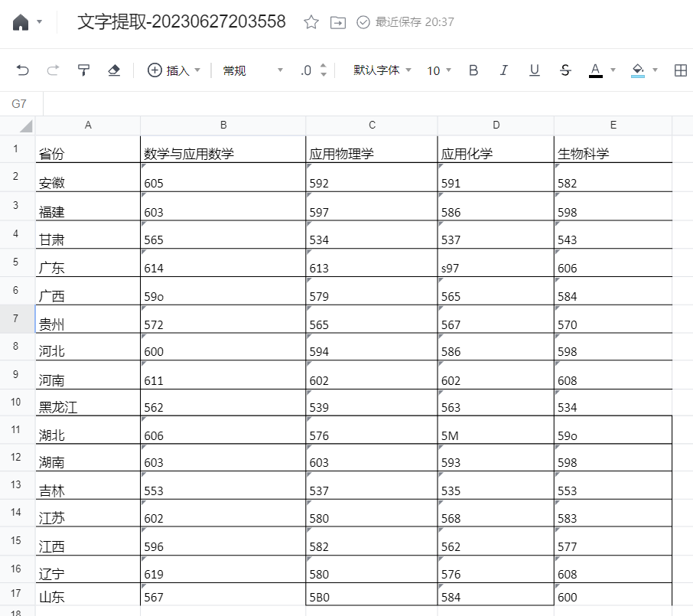This screenshot has width=693, height=616.
Task: Click cell 5B0 in 山东 row
Action: coord(372,594)
